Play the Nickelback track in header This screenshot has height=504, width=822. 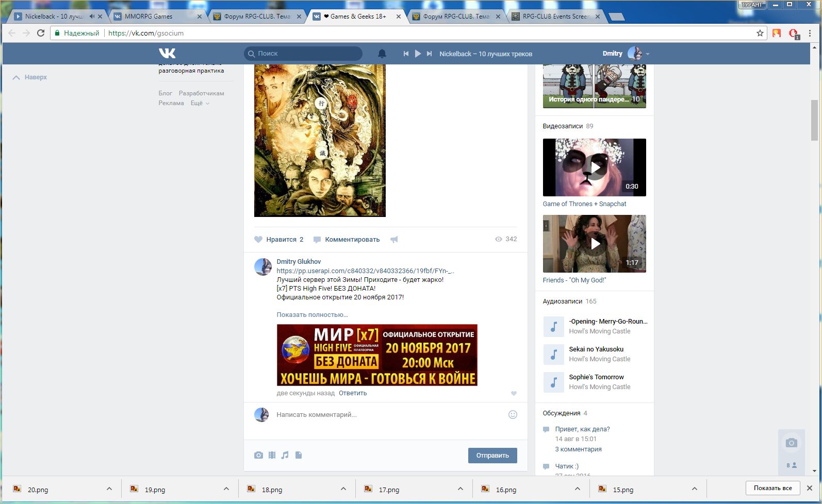tap(418, 54)
